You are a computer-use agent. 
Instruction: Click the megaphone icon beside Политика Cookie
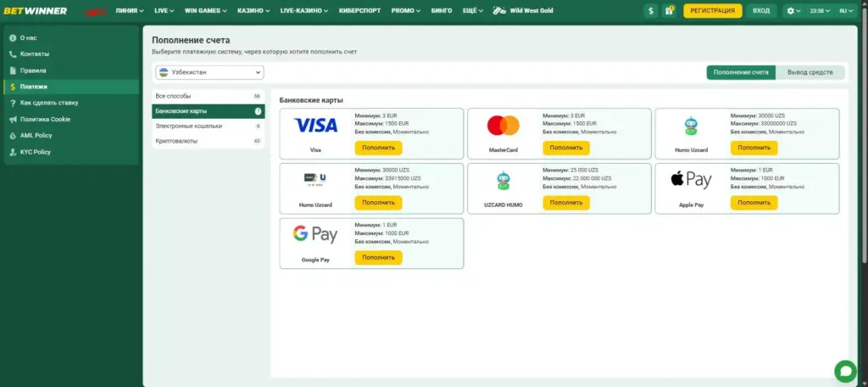point(13,119)
